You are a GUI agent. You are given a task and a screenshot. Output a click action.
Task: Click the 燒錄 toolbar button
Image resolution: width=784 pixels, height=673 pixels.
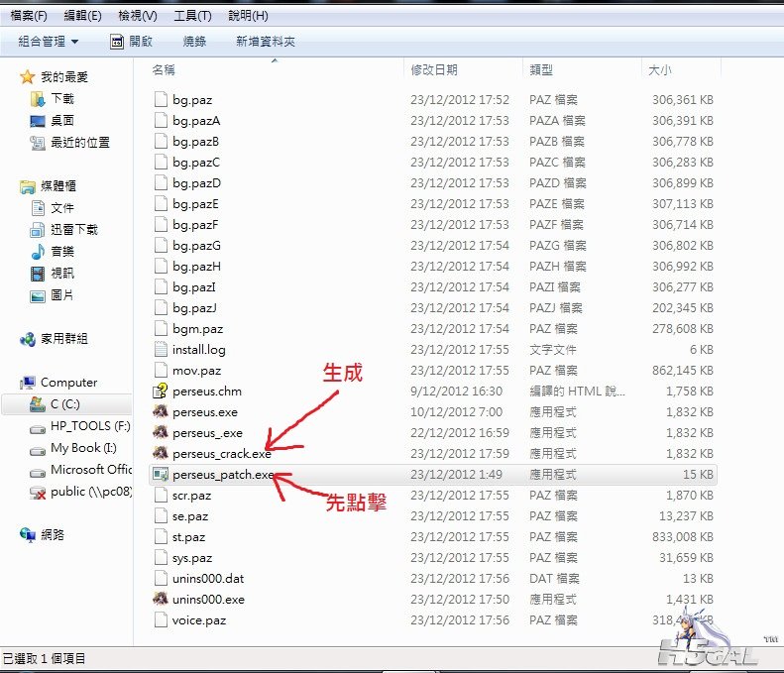(x=195, y=42)
